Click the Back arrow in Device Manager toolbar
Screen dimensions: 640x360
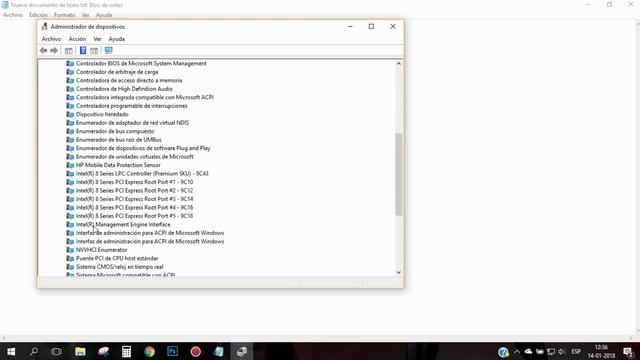(43, 51)
